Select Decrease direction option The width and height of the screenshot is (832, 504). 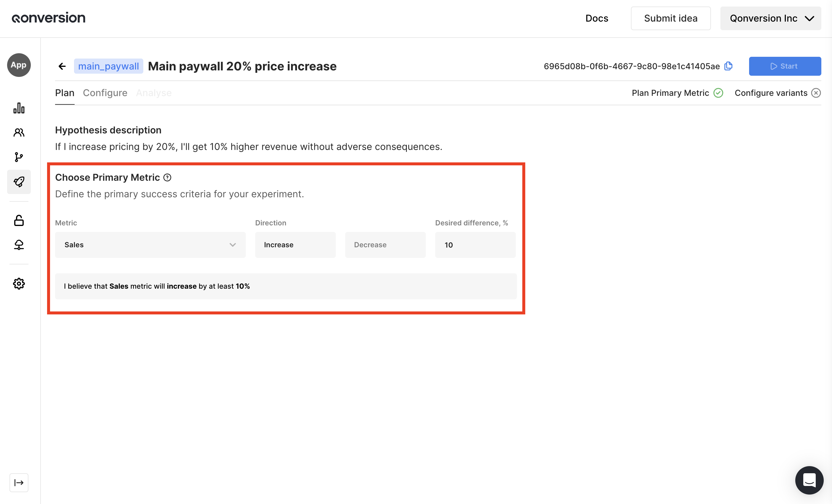(x=385, y=245)
